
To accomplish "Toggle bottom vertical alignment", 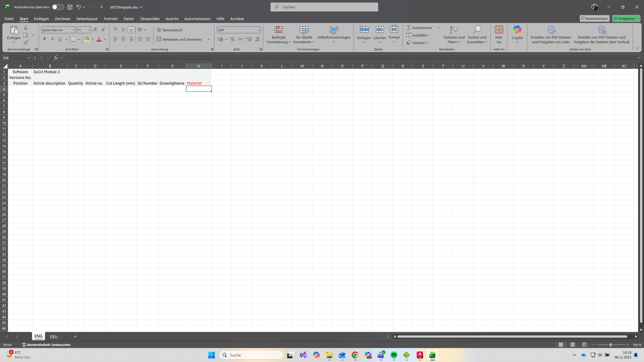I will coord(131,30).
